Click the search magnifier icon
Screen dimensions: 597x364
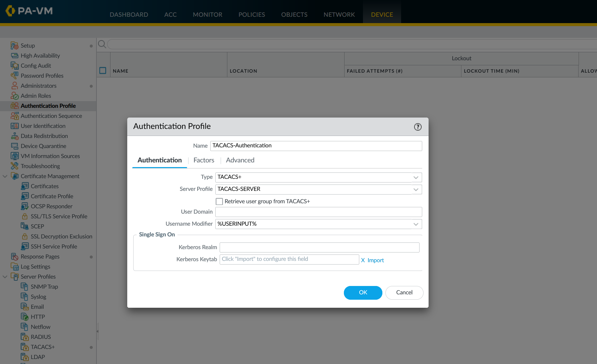(x=102, y=44)
